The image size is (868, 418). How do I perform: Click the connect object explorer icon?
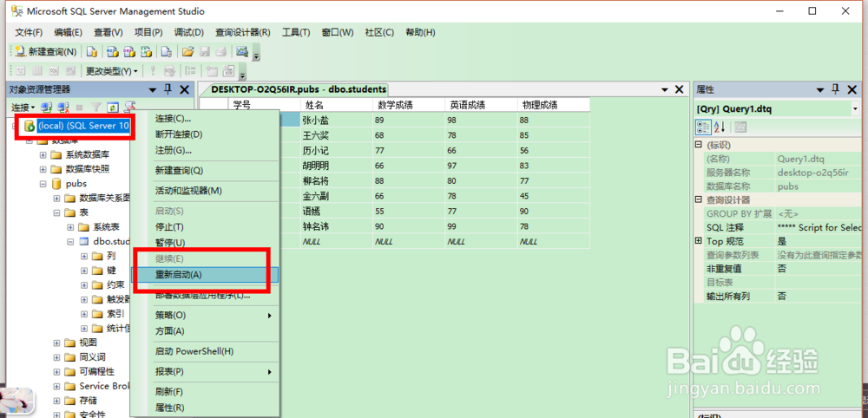coord(48,107)
